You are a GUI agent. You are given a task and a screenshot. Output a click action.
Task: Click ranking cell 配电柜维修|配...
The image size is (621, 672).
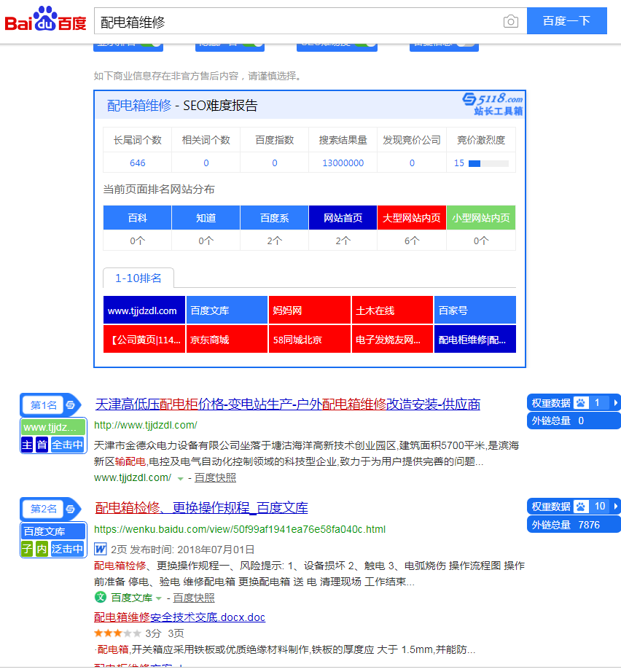click(475, 339)
